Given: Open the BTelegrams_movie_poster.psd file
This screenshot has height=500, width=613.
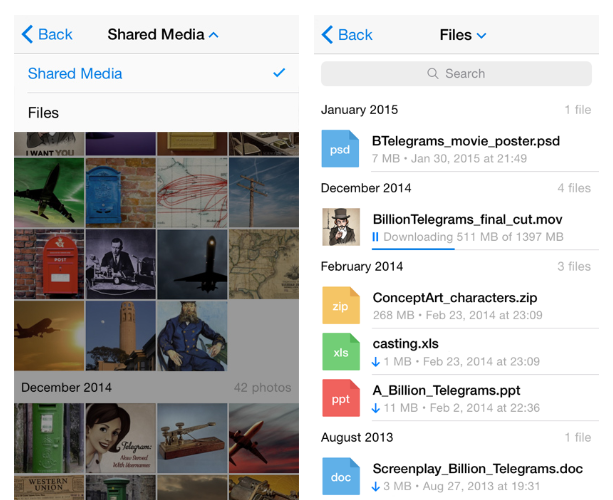Looking at the screenshot, I should (465, 141).
